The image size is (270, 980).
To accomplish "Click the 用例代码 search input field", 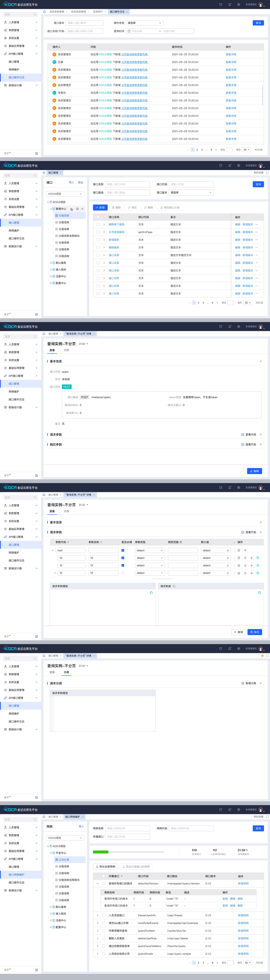I will tap(191, 828).
